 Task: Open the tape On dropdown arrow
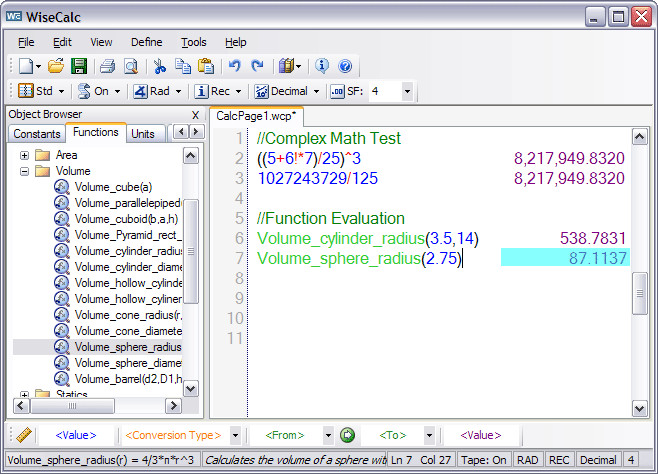pos(117,91)
